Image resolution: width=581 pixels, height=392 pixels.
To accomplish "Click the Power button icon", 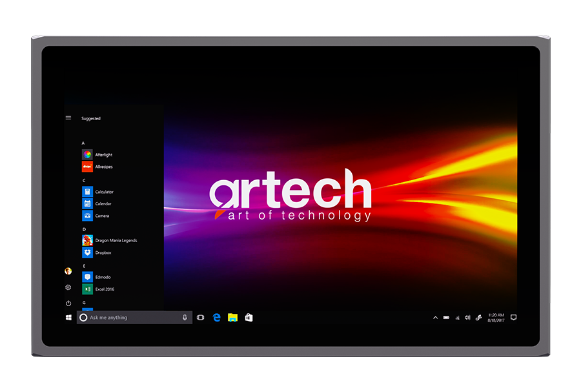I will coord(68,303).
